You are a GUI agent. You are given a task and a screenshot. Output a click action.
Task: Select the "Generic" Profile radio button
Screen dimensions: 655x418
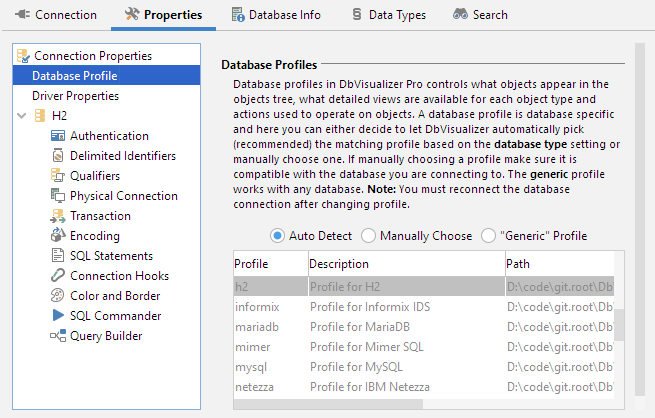pyautogui.click(x=488, y=236)
